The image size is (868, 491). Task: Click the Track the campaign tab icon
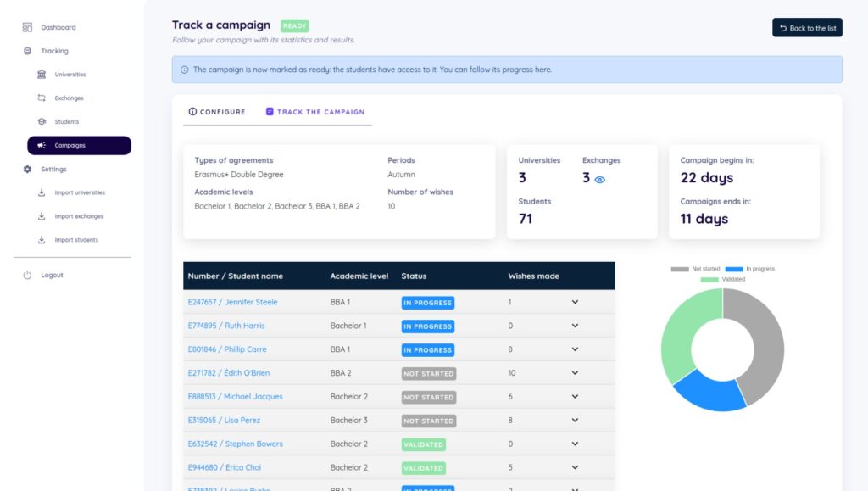[x=270, y=111]
